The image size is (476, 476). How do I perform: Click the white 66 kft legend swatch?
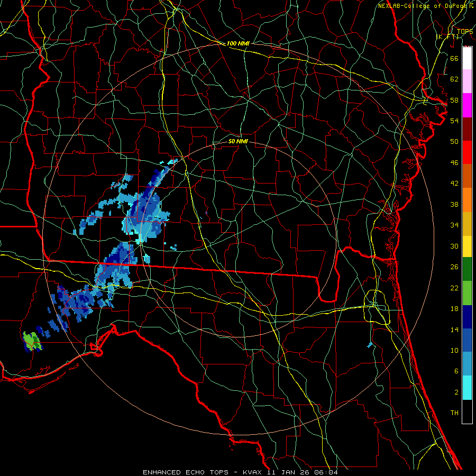pos(467,58)
